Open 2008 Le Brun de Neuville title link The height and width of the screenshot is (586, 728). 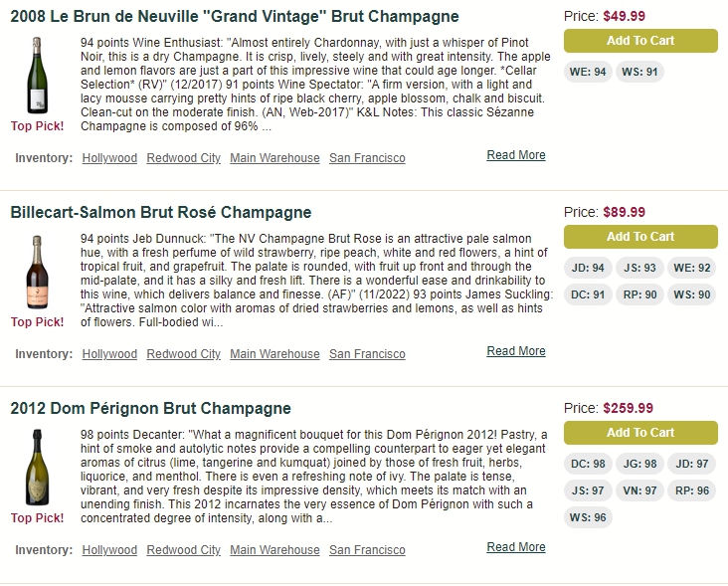click(x=235, y=16)
